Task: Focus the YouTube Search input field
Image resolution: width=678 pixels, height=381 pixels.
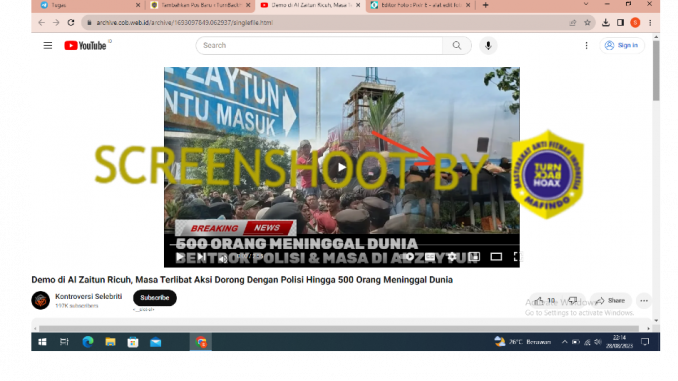Action: click(x=319, y=45)
